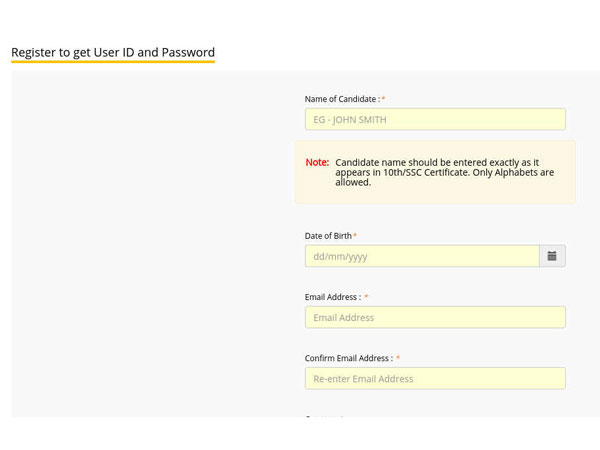Click the asterisk after Email Address label

pos(366,296)
